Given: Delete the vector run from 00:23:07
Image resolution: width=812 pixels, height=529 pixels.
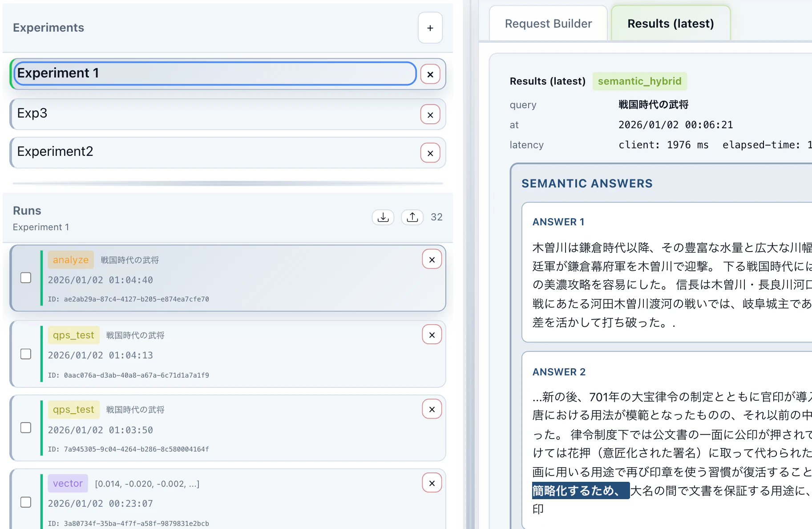Looking at the screenshot, I should 432,483.
